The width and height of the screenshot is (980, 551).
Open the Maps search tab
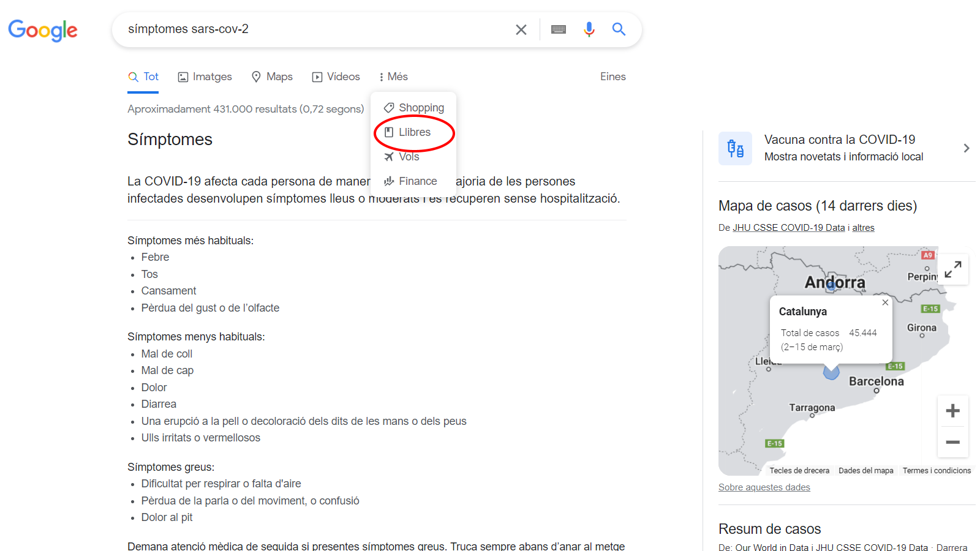point(272,77)
